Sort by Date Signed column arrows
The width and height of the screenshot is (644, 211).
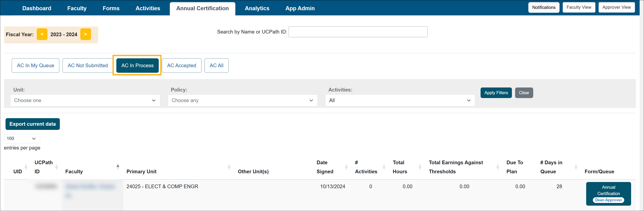click(x=346, y=167)
